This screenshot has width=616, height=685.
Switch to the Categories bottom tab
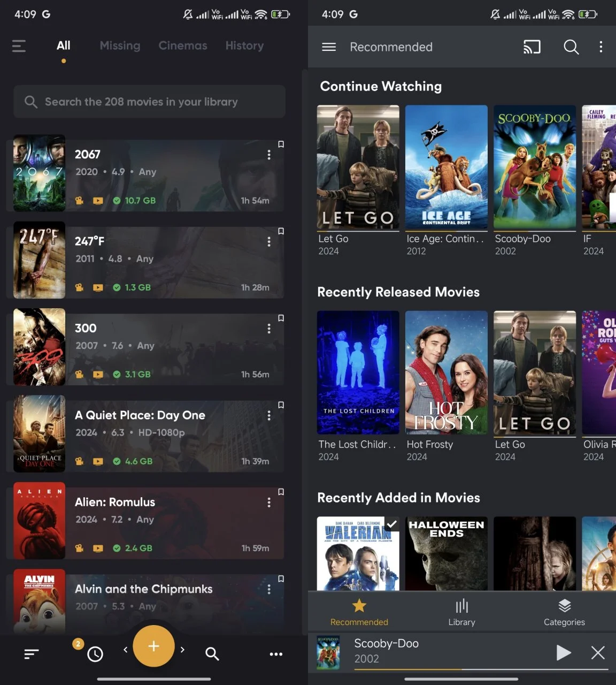(564, 612)
